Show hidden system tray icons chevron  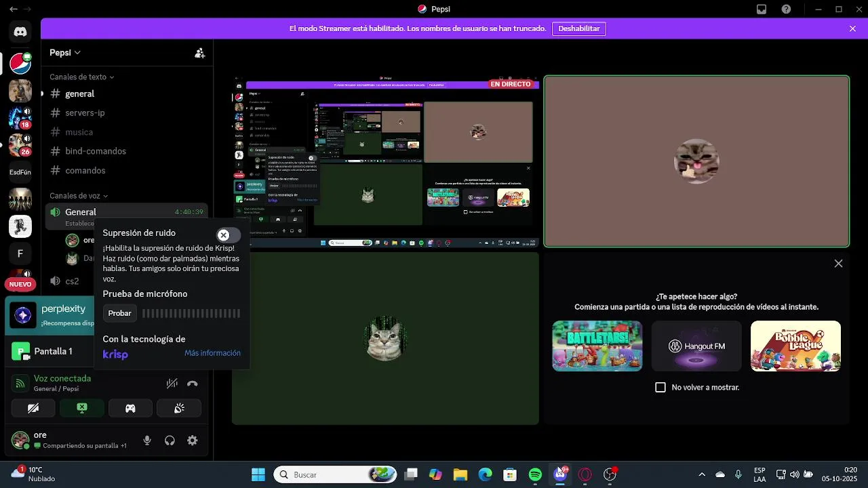tap(702, 474)
